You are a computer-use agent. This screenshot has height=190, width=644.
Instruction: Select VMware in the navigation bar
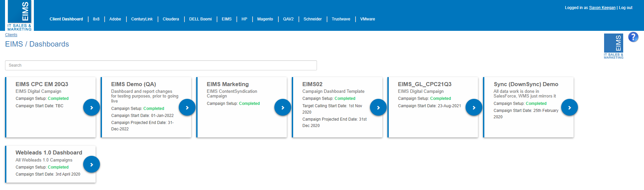pos(368,19)
